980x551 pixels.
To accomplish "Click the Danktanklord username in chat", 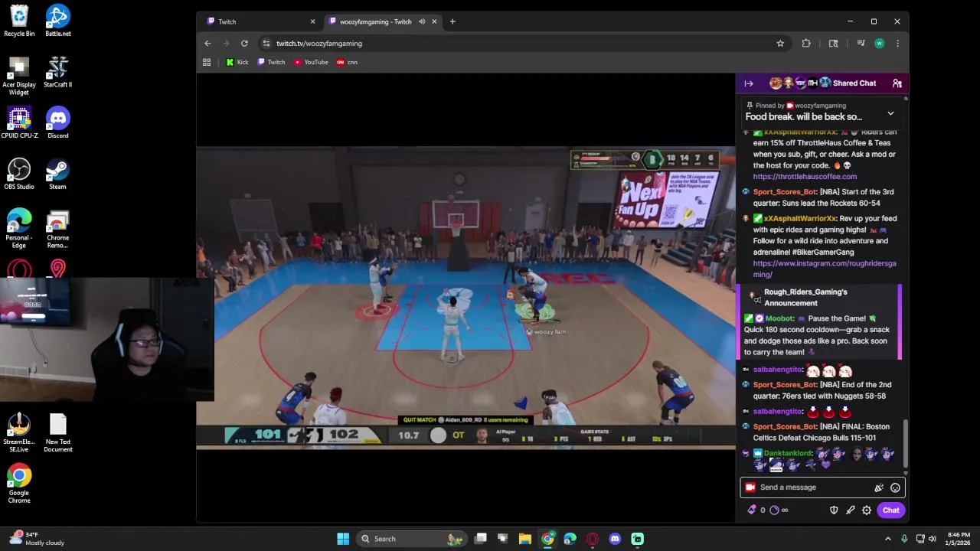I will pos(788,453).
